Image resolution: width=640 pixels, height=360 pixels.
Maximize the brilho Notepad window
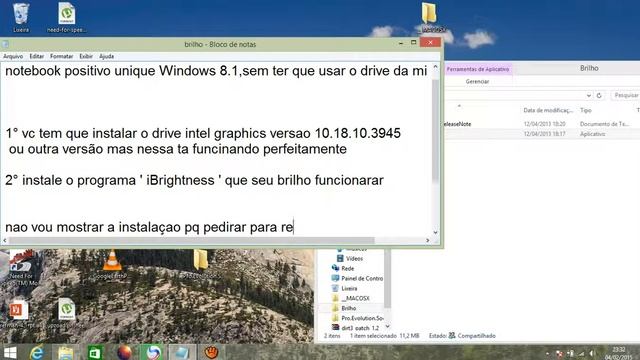[x=413, y=42]
